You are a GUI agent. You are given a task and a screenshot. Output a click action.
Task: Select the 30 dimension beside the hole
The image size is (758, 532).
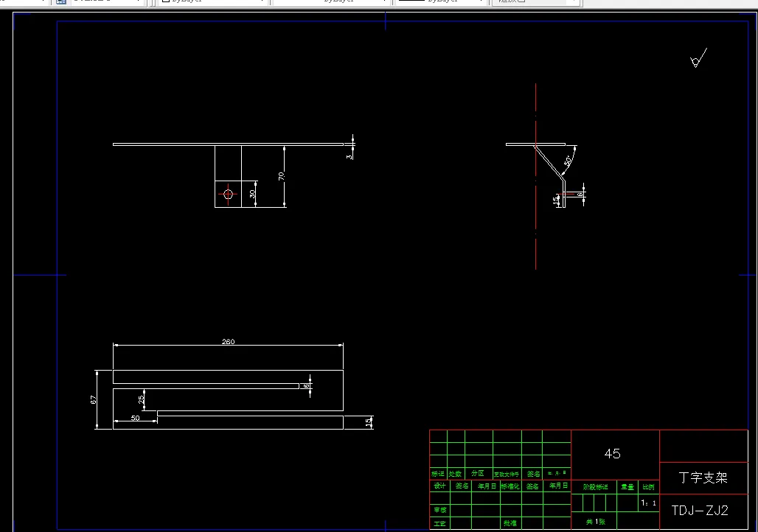coord(252,194)
